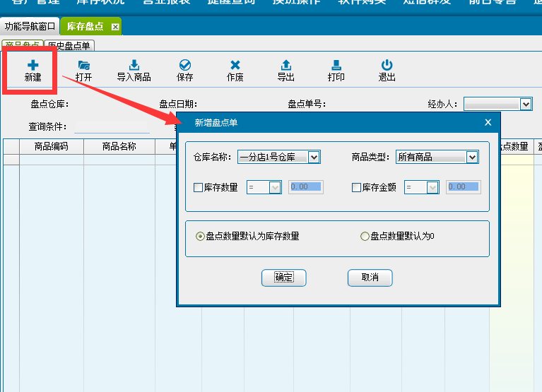This screenshot has height=392, width=542.
Task: Open the 经办人 handler dropdown
Action: (525, 104)
